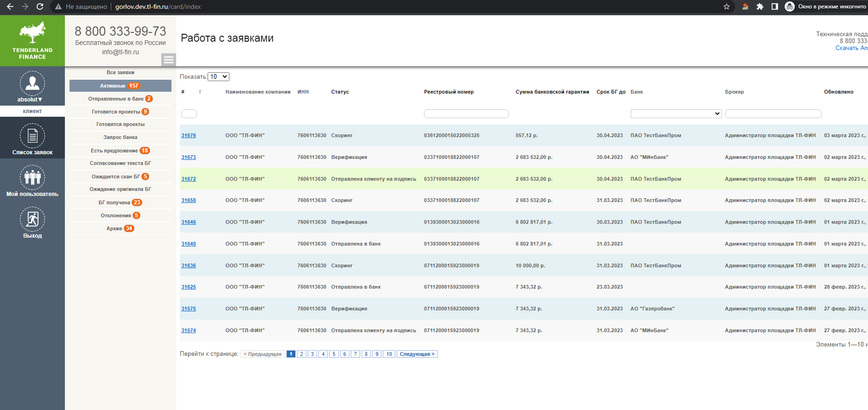Click the Реестровый номер filter field
The image size is (868, 410).
coord(466,114)
